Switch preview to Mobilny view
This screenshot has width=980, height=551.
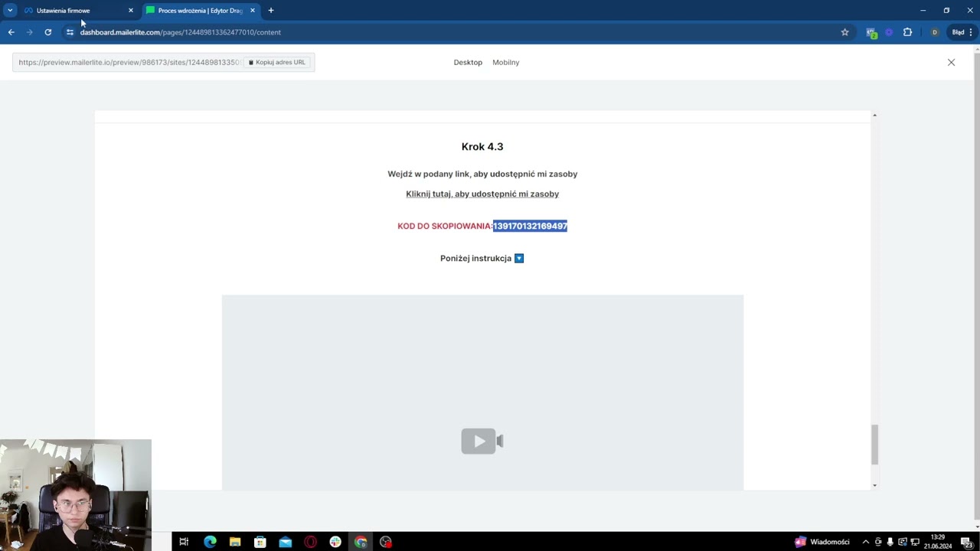(x=505, y=62)
